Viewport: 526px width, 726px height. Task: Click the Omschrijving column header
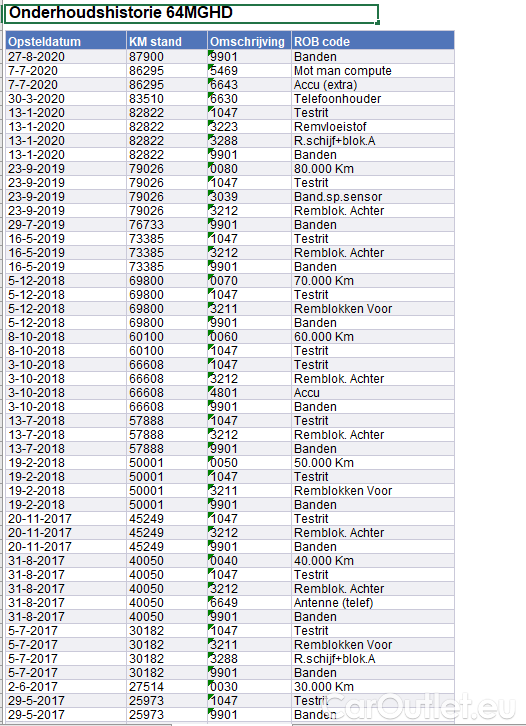point(249,41)
